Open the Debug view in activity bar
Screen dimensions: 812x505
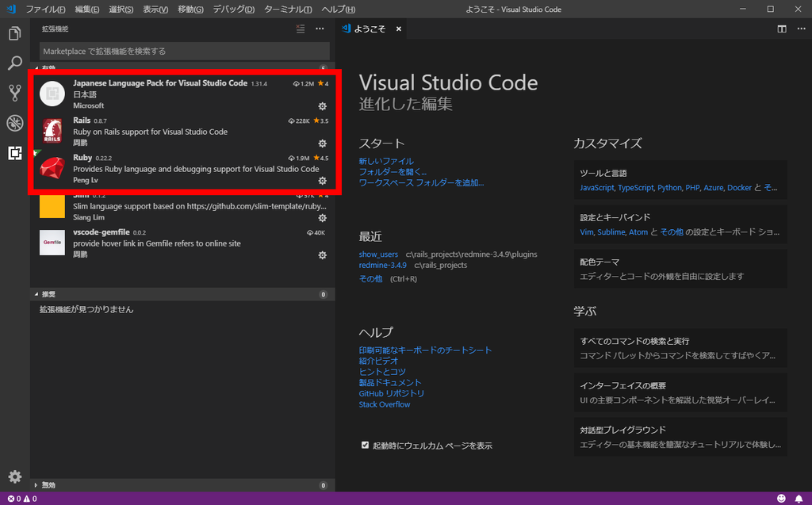point(14,123)
